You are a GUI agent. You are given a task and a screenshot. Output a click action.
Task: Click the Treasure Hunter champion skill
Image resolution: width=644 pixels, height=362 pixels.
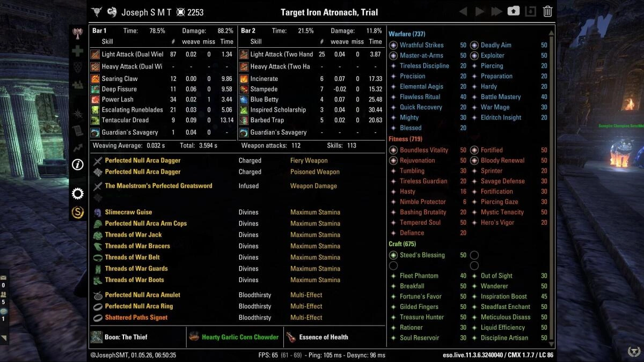click(422, 317)
